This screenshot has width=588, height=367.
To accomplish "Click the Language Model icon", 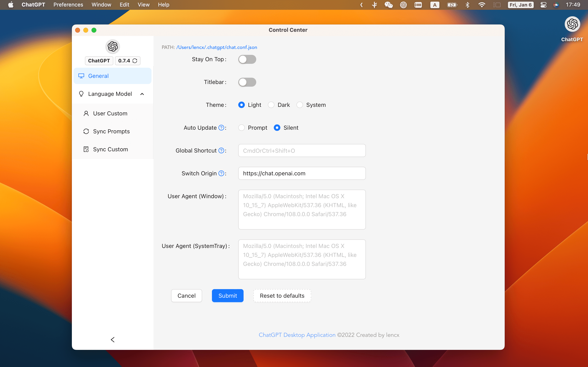I will pos(81,94).
